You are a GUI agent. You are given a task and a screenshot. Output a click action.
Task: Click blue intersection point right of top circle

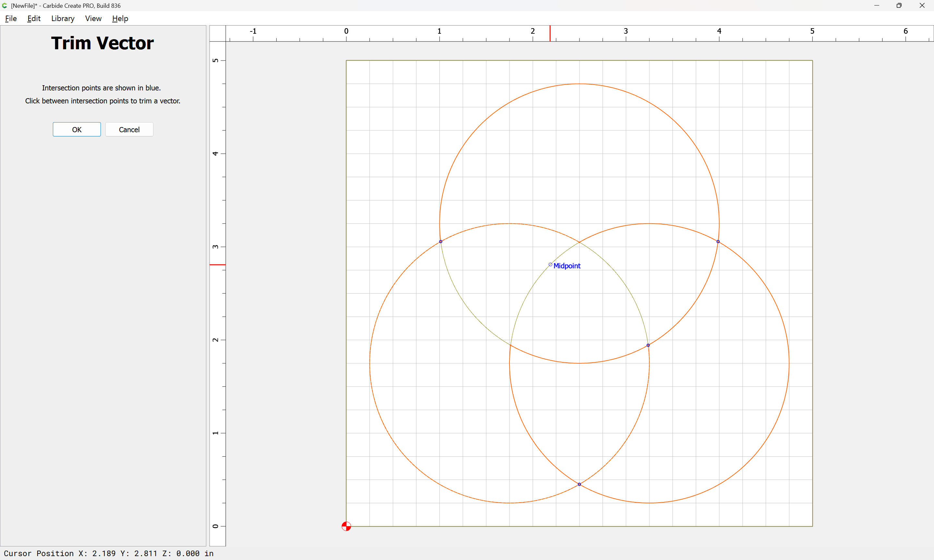pyautogui.click(x=718, y=241)
